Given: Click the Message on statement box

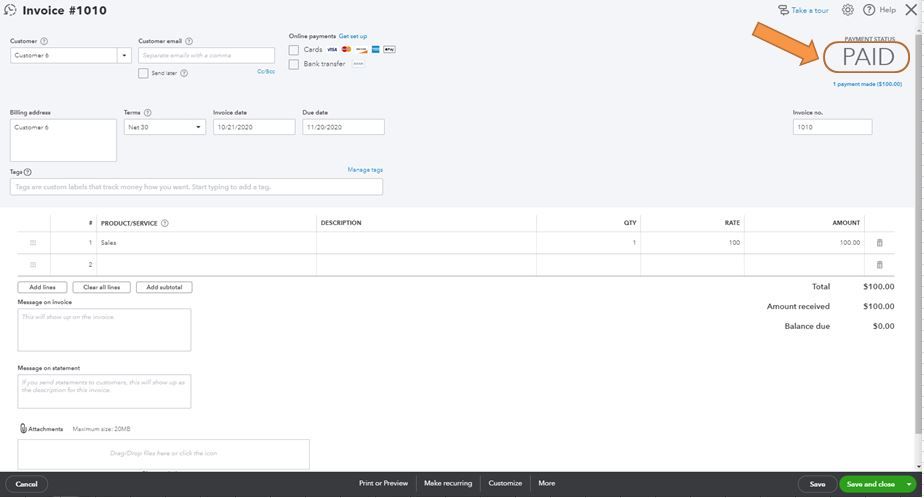Looking at the screenshot, I should coord(104,391).
